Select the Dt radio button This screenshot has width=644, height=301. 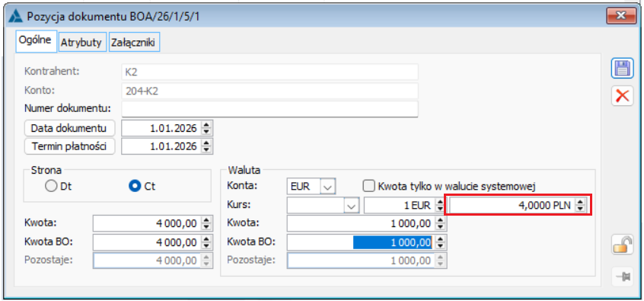(50, 186)
